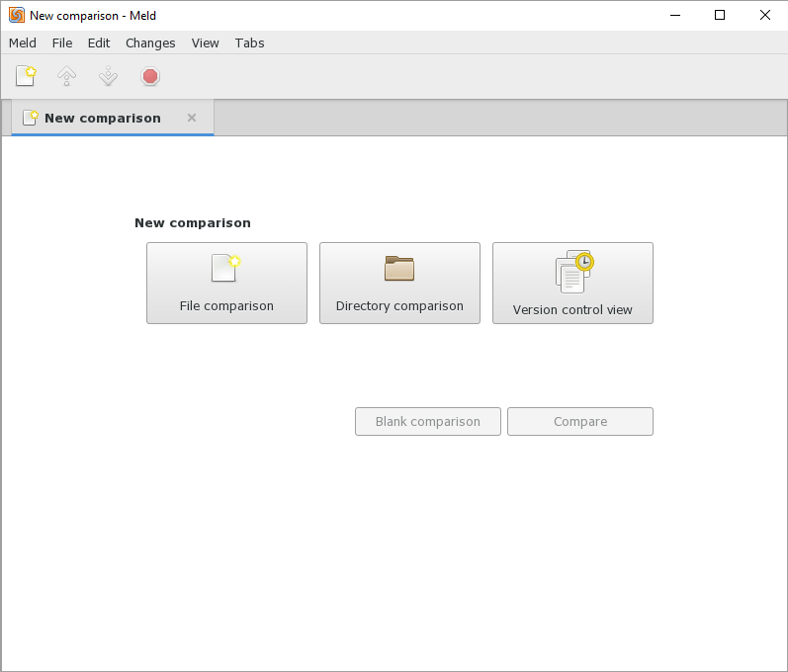Open the File menu
The height and width of the screenshot is (672, 788).
coord(62,43)
